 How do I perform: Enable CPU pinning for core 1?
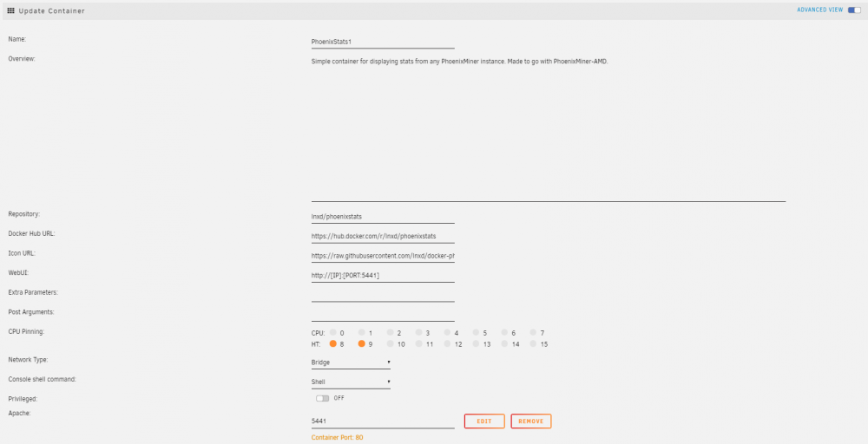(361, 333)
